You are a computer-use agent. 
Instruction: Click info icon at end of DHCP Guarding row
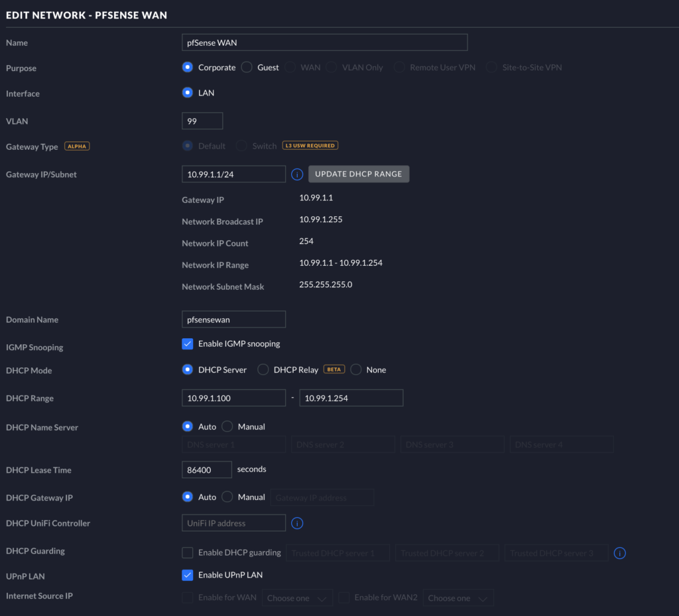click(x=619, y=553)
